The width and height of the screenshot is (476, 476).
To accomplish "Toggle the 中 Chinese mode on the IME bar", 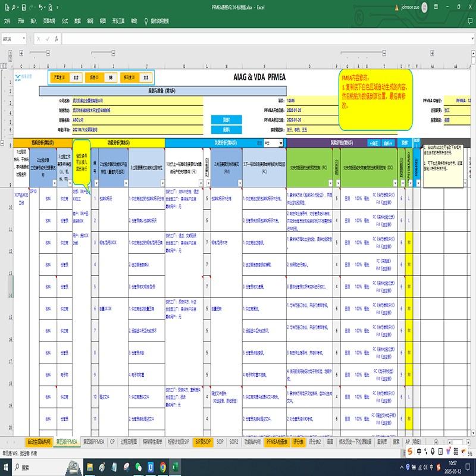I will [419, 452].
